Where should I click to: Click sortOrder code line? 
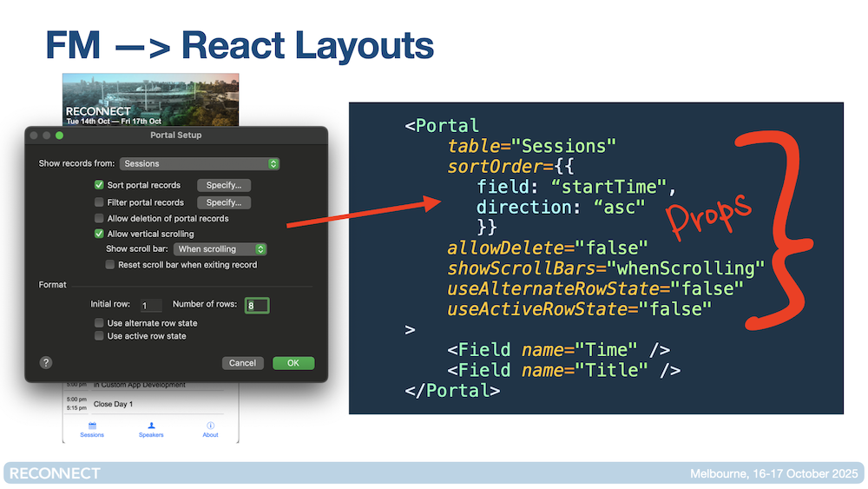(510, 167)
